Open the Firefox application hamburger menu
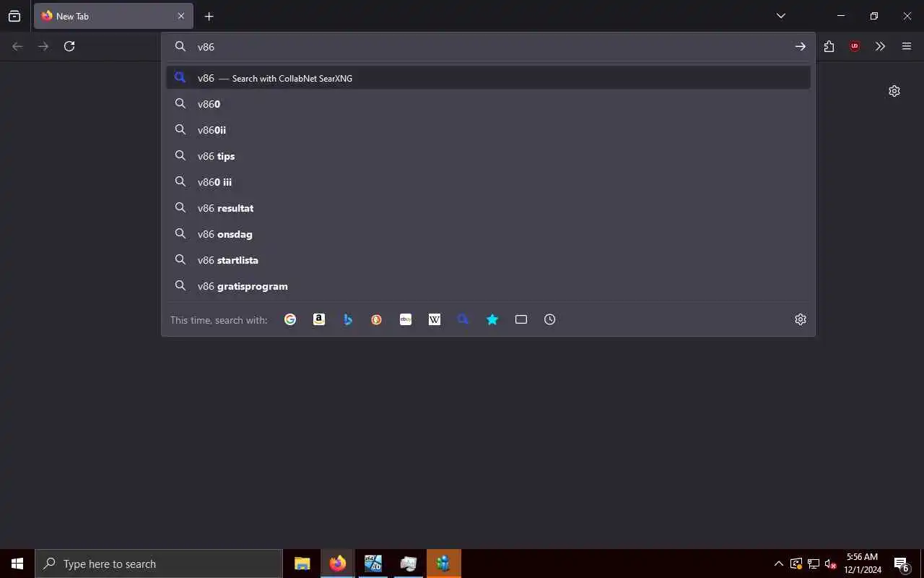This screenshot has height=578, width=924. pos(907,46)
